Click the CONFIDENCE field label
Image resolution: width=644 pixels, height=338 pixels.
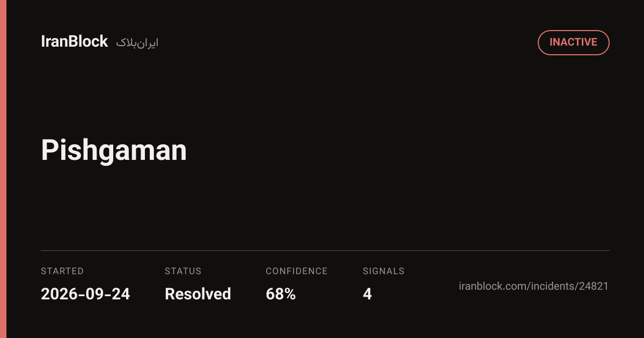click(296, 271)
